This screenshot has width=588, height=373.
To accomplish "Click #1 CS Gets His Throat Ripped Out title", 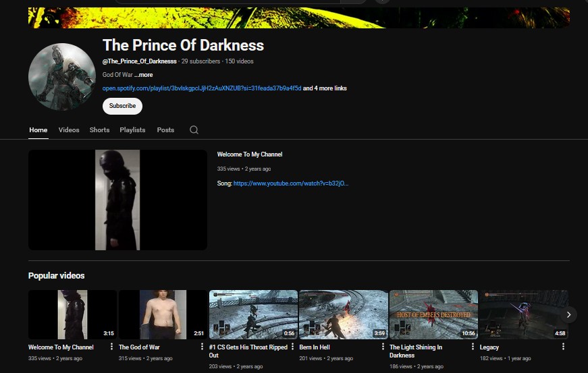I will tap(248, 351).
